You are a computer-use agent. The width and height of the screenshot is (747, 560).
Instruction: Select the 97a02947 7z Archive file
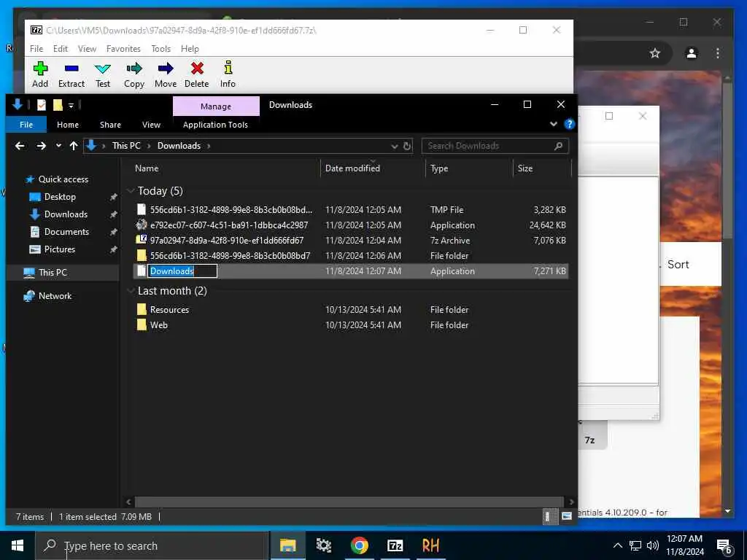[351, 241]
